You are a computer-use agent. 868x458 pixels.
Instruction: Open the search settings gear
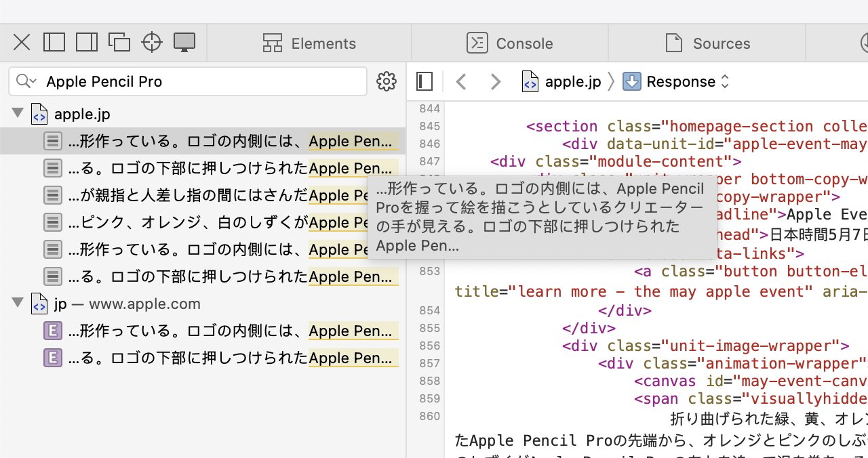(x=387, y=81)
